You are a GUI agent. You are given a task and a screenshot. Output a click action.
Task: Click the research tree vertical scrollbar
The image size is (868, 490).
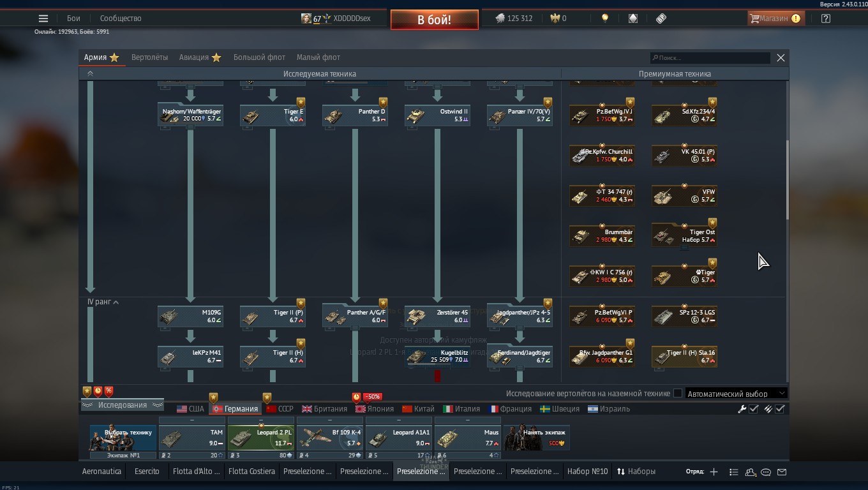[787, 179]
